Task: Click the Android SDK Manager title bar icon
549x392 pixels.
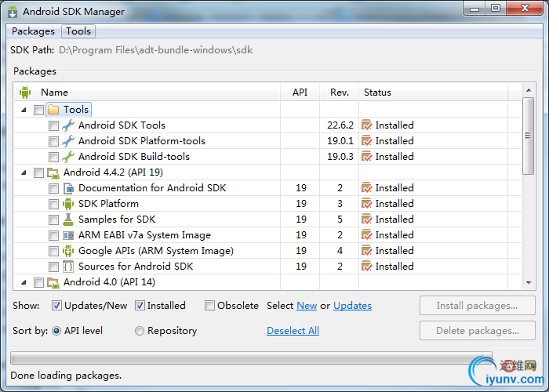Action: [x=13, y=12]
